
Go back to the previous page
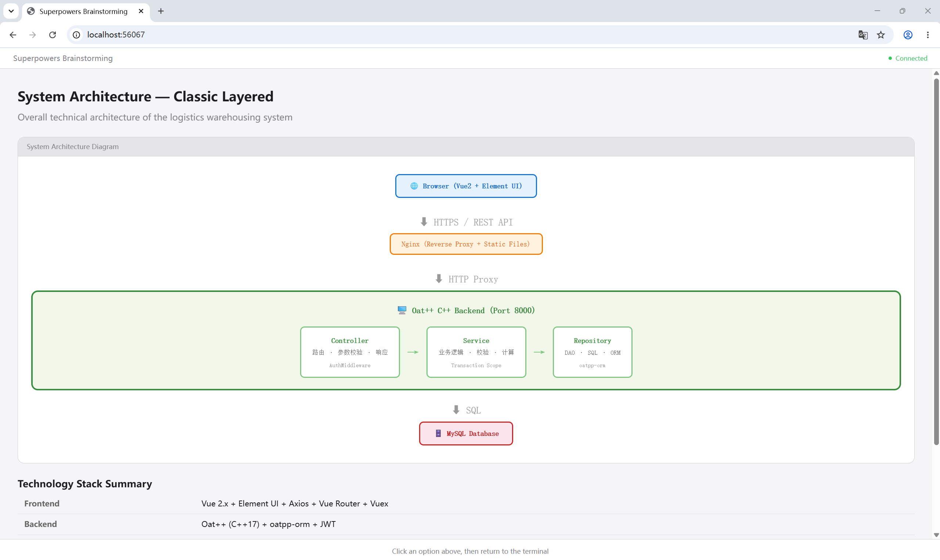click(x=13, y=35)
